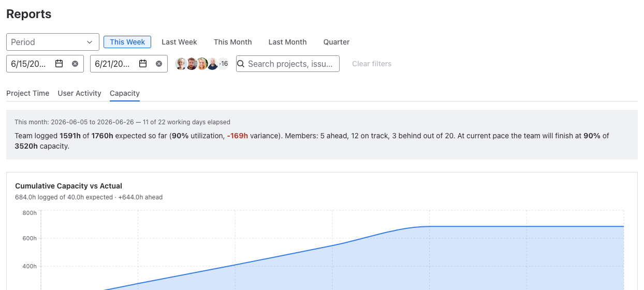Click Clear filters link

372,64
